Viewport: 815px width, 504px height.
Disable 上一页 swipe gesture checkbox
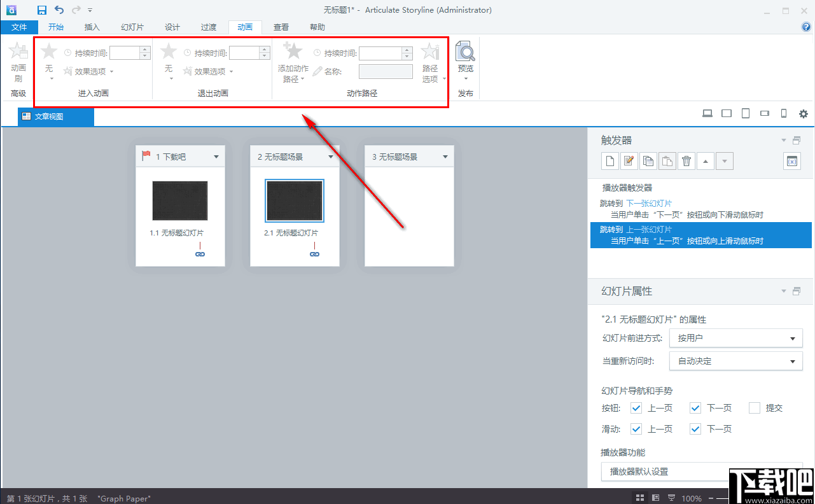pos(636,428)
